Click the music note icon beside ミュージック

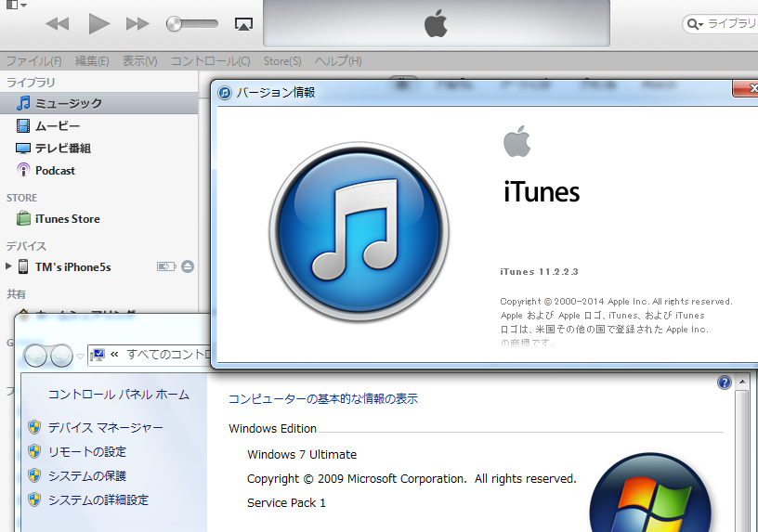(x=23, y=103)
